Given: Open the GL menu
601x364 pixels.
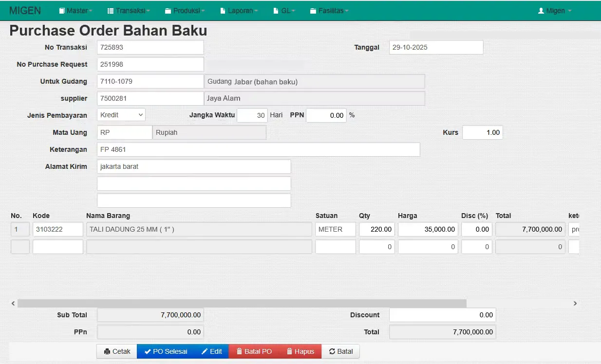Looking at the screenshot, I should tap(284, 11).
